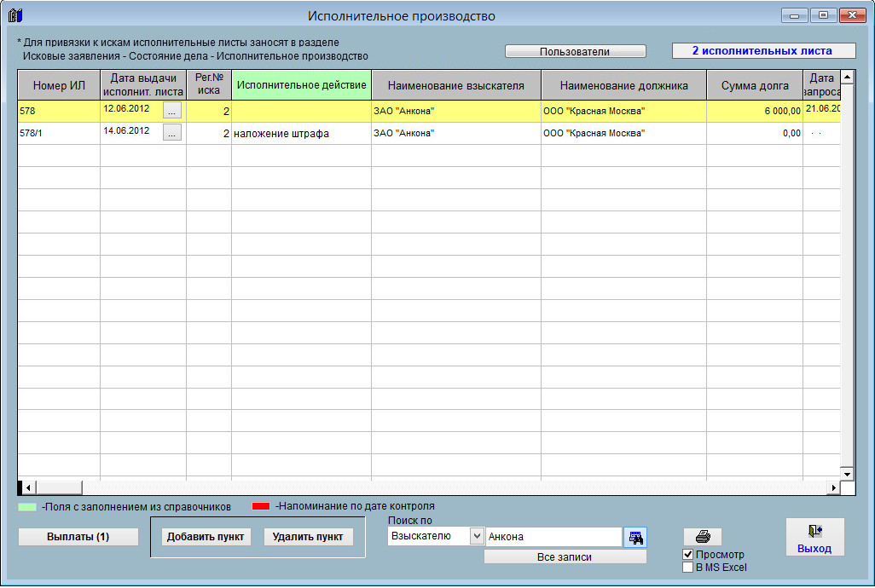Maximize the Исполнительное производство window
This screenshot has width=875, height=588.
pos(823,15)
